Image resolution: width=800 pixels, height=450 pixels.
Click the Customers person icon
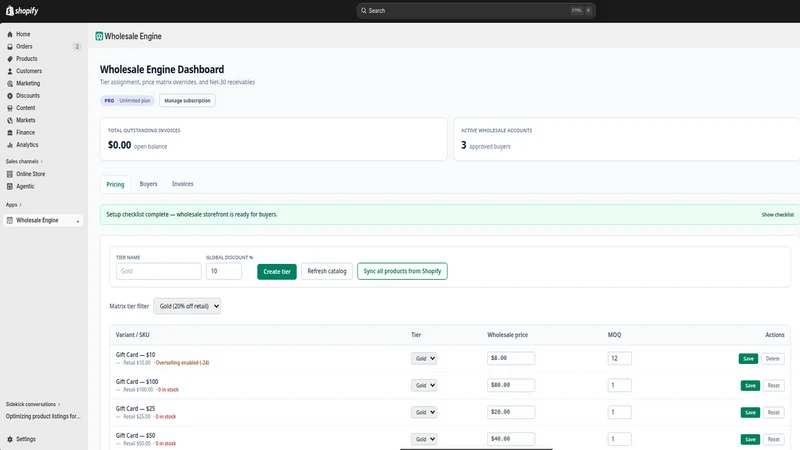[x=10, y=71]
